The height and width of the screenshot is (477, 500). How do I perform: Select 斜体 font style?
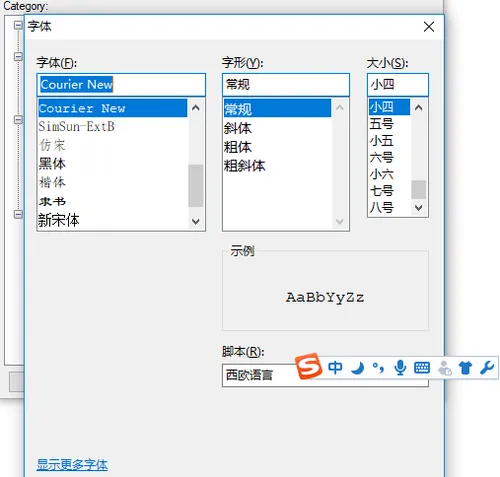pyautogui.click(x=277, y=128)
